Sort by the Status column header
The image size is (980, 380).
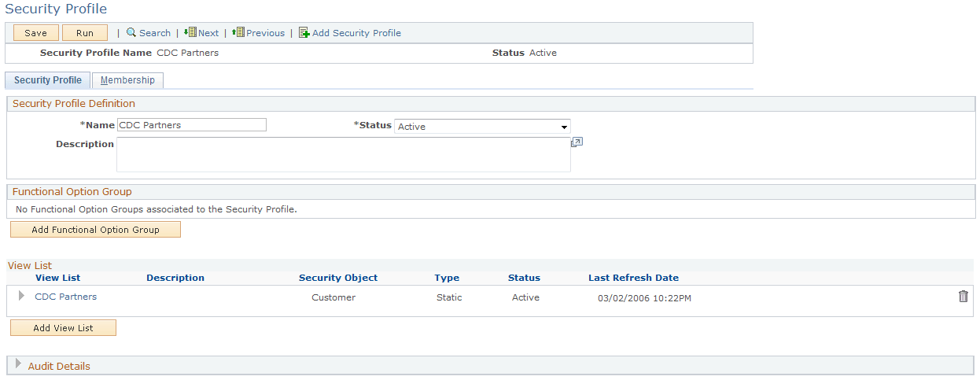coord(524,278)
